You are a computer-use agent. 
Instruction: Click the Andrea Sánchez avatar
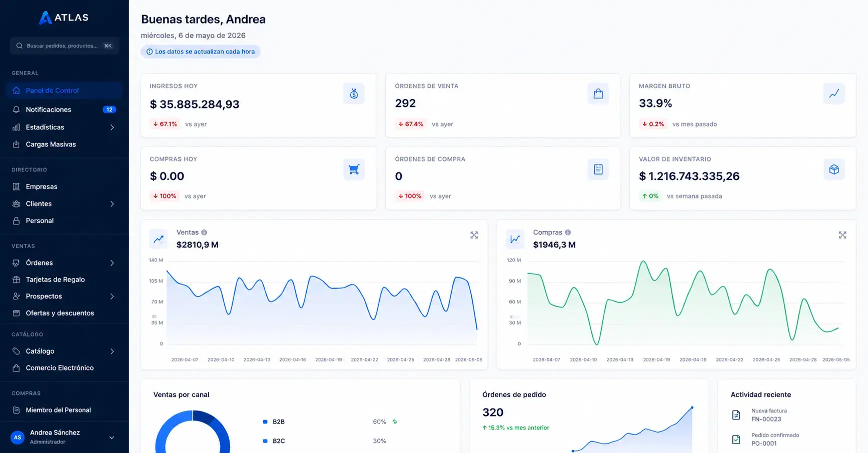tap(18, 437)
